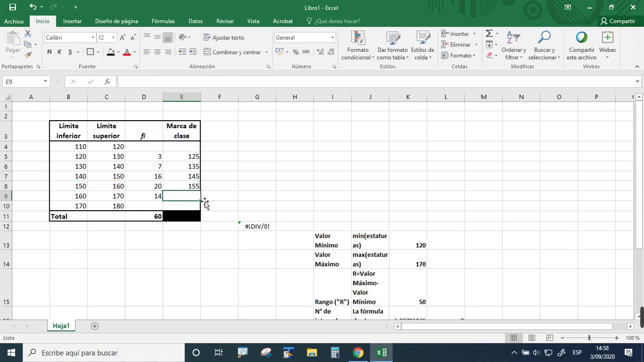Viewport: 644px width, 362px height.
Task: Select the Format Painter brush icon
Action: coord(28,55)
